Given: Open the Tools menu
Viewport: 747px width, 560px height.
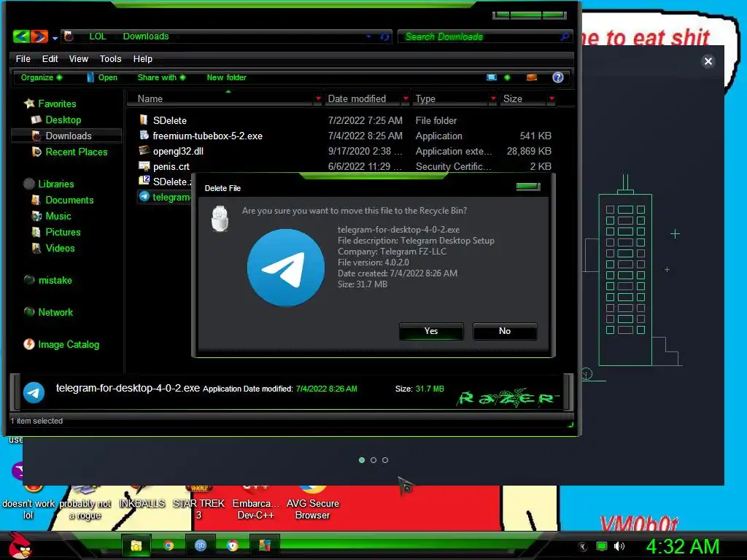Looking at the screenshot, I should click(110, 58).
